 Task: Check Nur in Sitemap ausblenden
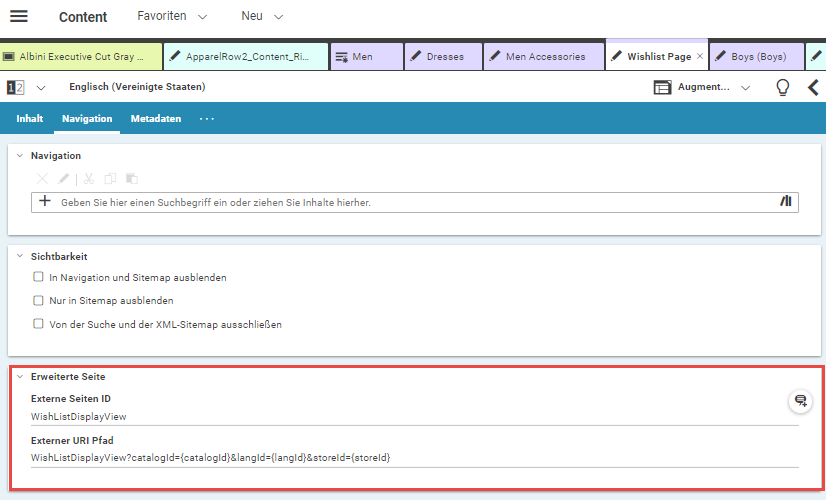[x=39, y=300]
